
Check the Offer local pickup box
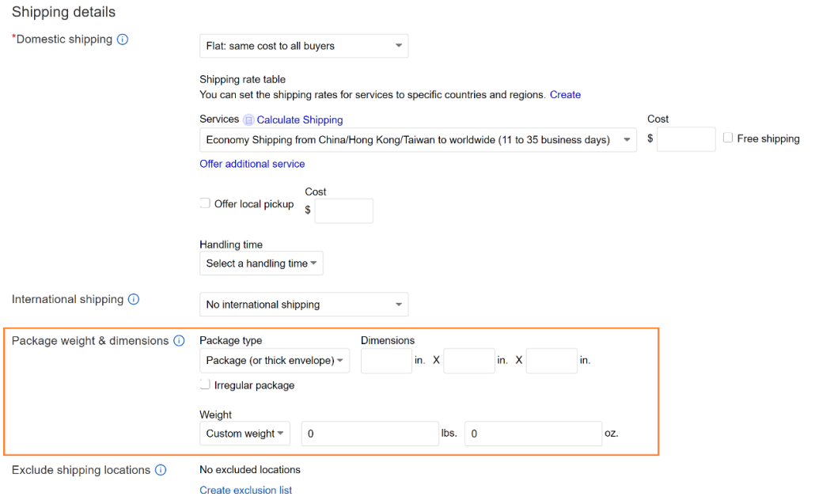[x=205, y=203]
